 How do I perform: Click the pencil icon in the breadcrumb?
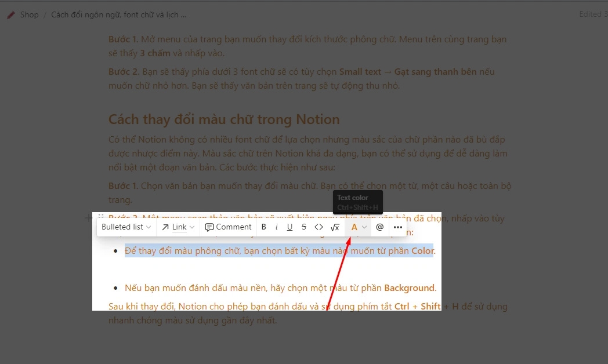pos(10,14)
